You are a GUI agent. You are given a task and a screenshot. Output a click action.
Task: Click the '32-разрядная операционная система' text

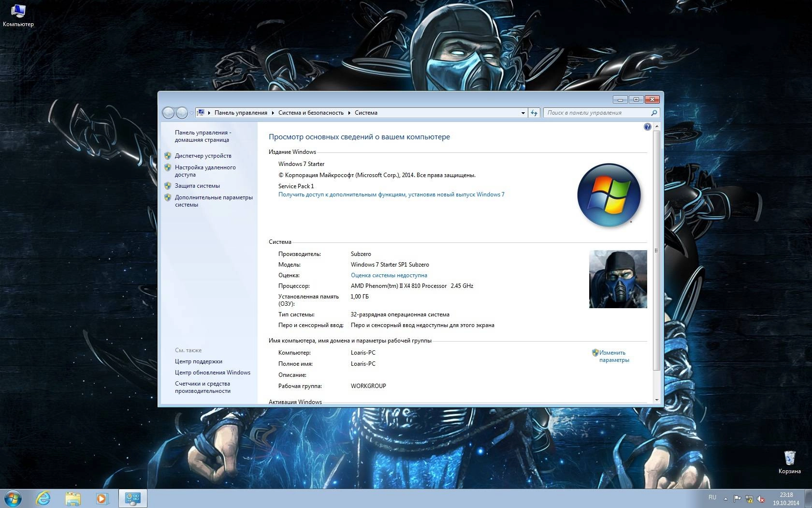[x=400, y=314]
